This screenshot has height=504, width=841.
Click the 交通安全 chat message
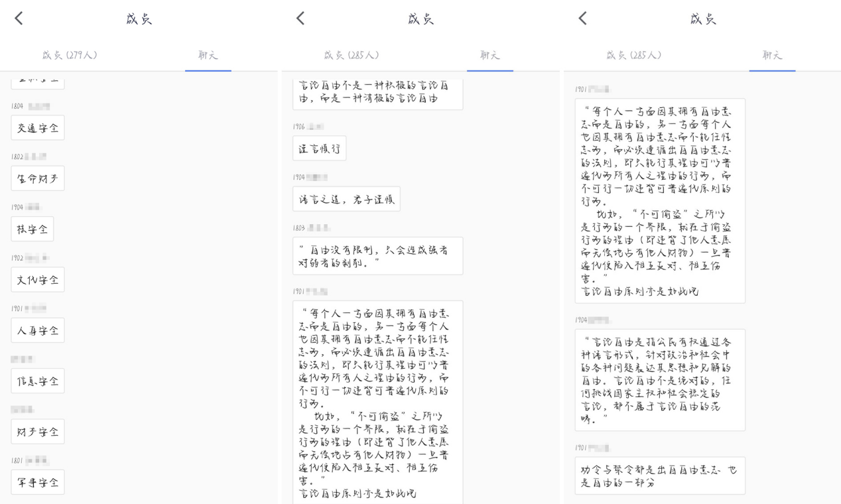coord(38,128)
